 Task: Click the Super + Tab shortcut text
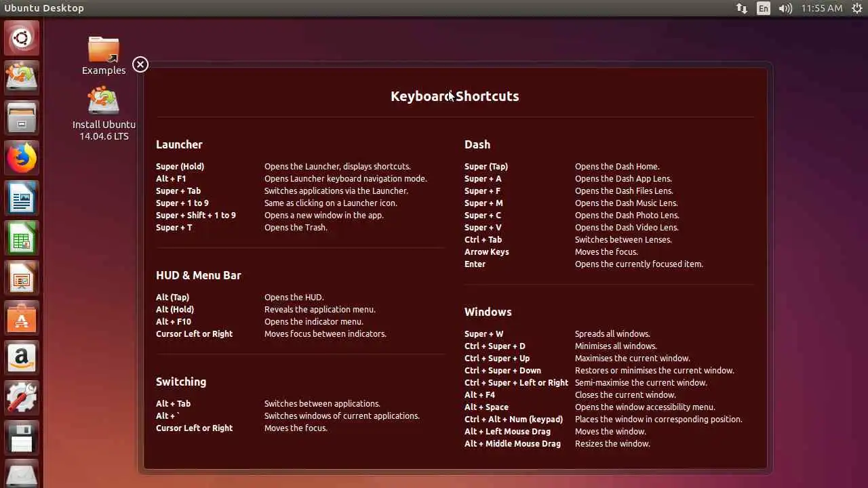tap(178, 190)
